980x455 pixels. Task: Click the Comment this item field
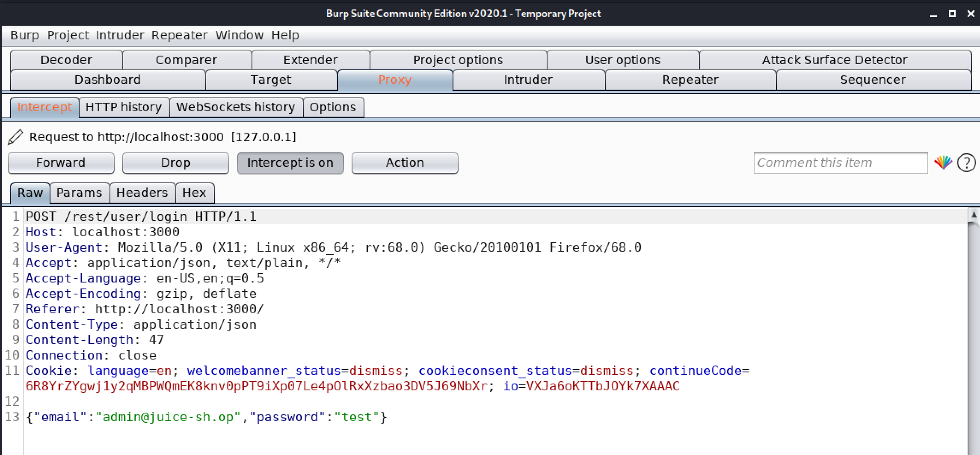point(841,163)
